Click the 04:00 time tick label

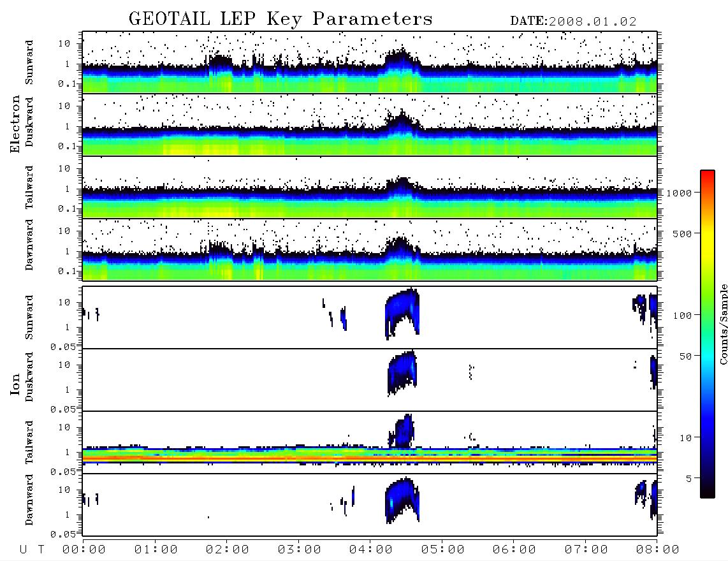click(x=371, y=550)
